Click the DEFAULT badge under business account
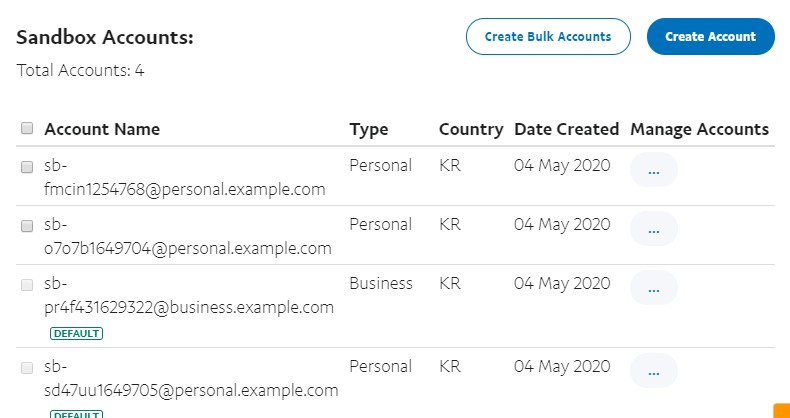Image resolution: width=790 pixels, height=418 pixels. [x=76, y=333]
